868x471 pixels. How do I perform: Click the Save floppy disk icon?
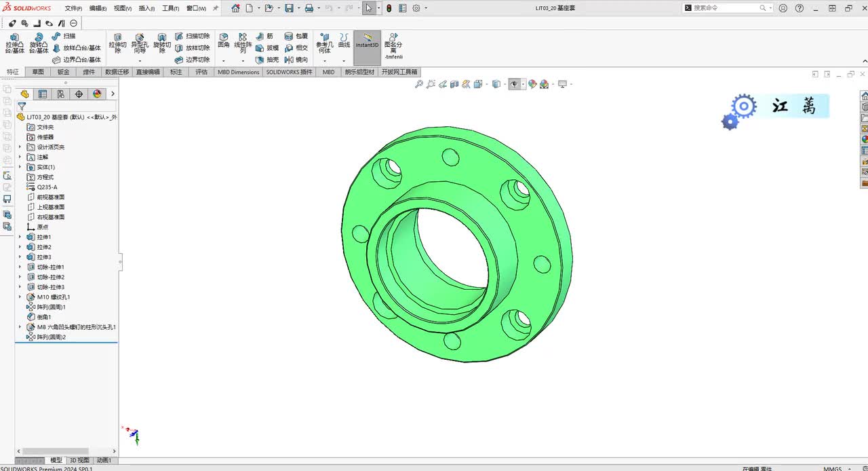click(289, 8)
